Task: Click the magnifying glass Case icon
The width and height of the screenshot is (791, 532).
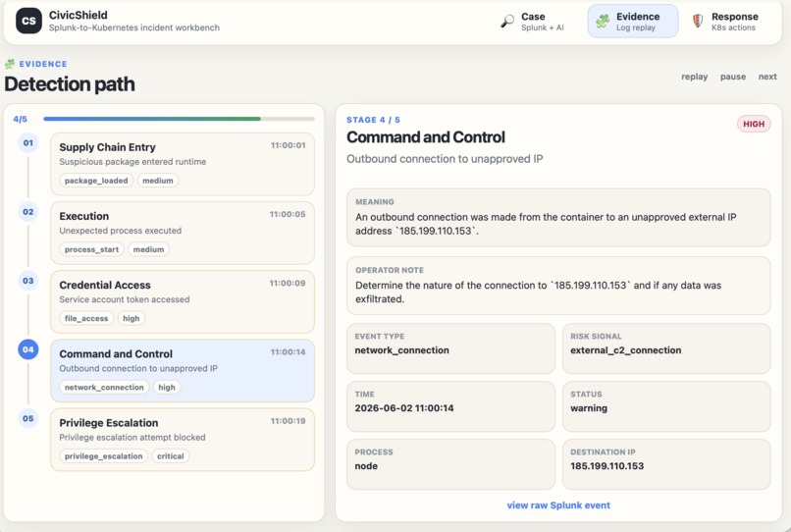Action: (x=507, y=22)
